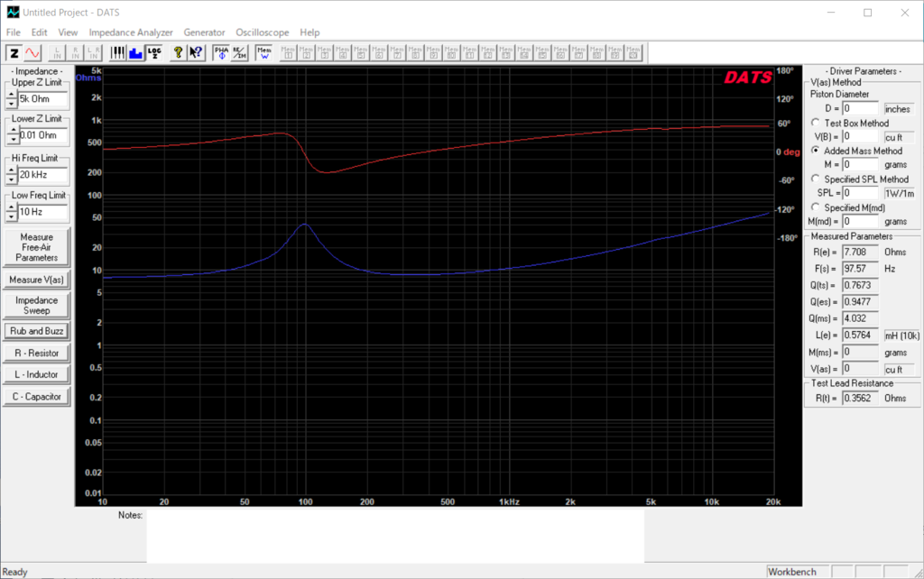This screenshot has height=579, width=924.
Task: Increase the Upper Z Limit with up arrow
Action: (13, 95)
